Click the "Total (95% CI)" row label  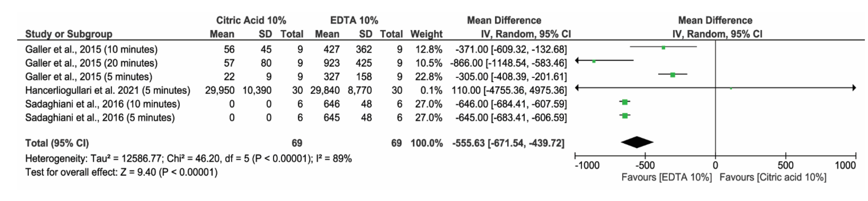point(57,143)
